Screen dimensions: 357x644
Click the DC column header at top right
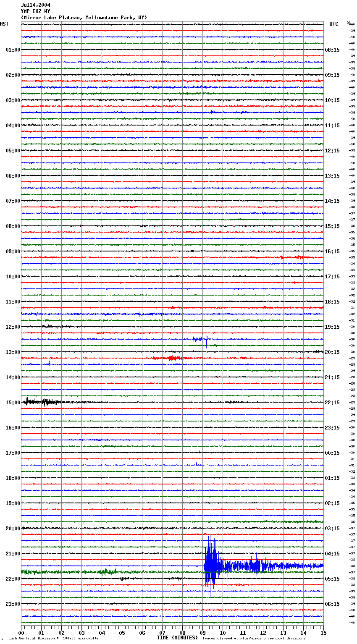pos(349,23)
